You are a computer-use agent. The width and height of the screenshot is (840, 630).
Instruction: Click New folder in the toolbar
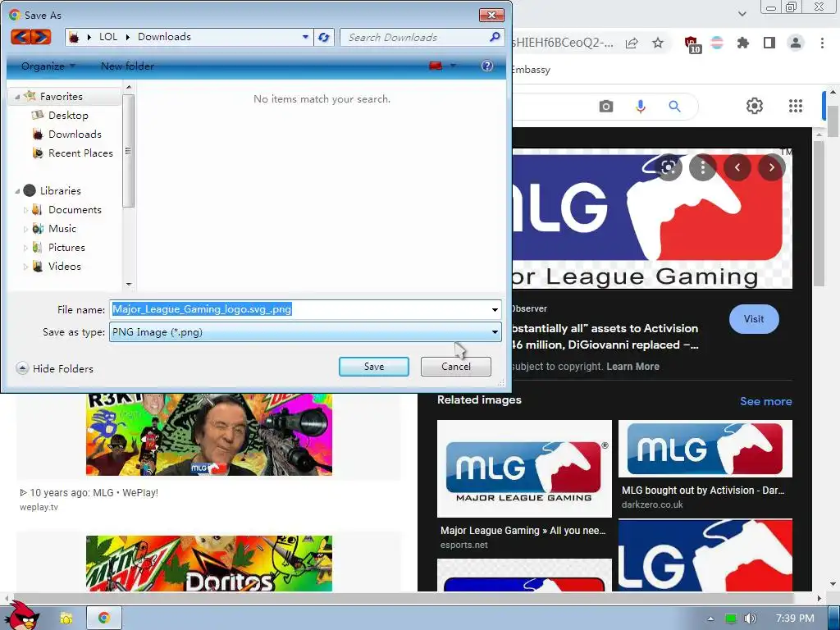pos(127,66)
